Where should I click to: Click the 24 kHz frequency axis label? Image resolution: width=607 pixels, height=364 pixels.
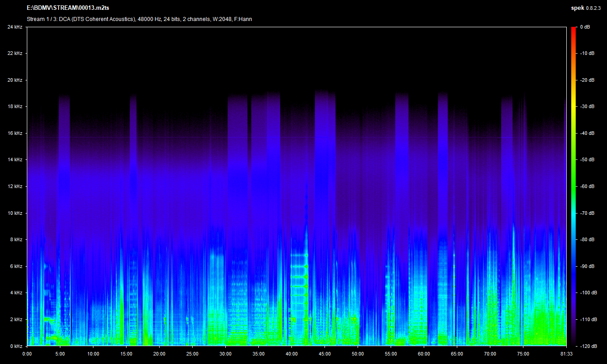point(15,27)
